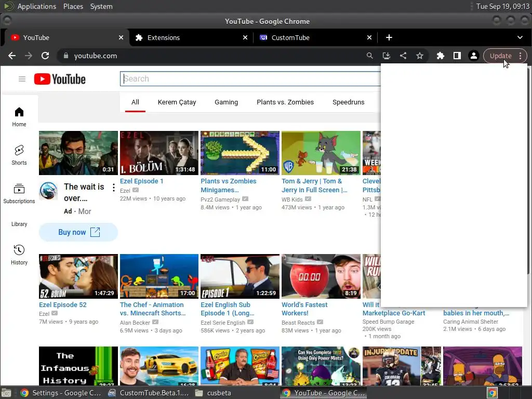This screenshot has width=532, height=399.
Task: Open CustomTube.Beta taskbar item
Action: (x=148, y=393)
